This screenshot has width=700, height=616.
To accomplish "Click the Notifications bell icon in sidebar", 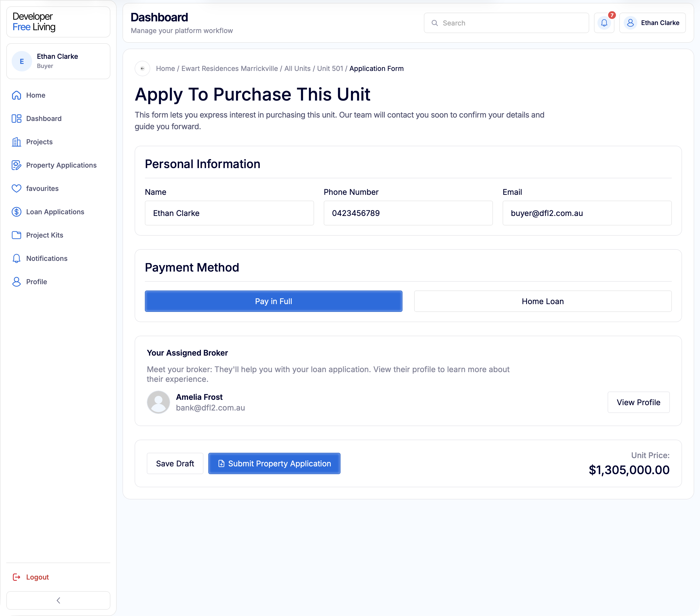I will click(17, 258).
